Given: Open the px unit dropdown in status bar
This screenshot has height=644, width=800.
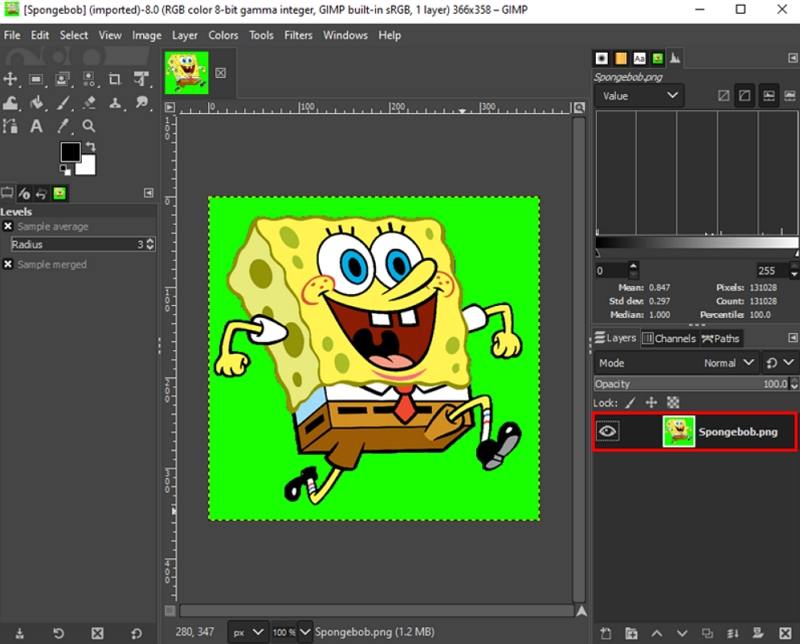Looking at the screenshot, I should pos(247,632).
